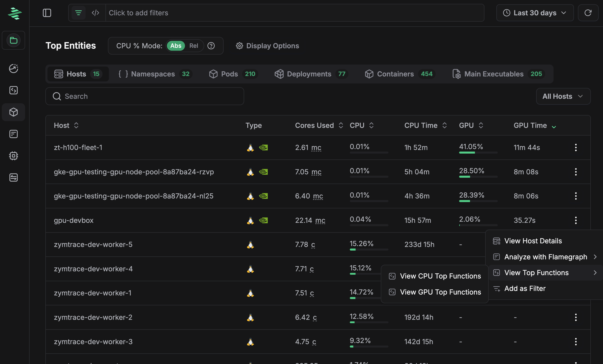
Task: Expand the All Hosts dropdown
Action: (x=563, y=96)
